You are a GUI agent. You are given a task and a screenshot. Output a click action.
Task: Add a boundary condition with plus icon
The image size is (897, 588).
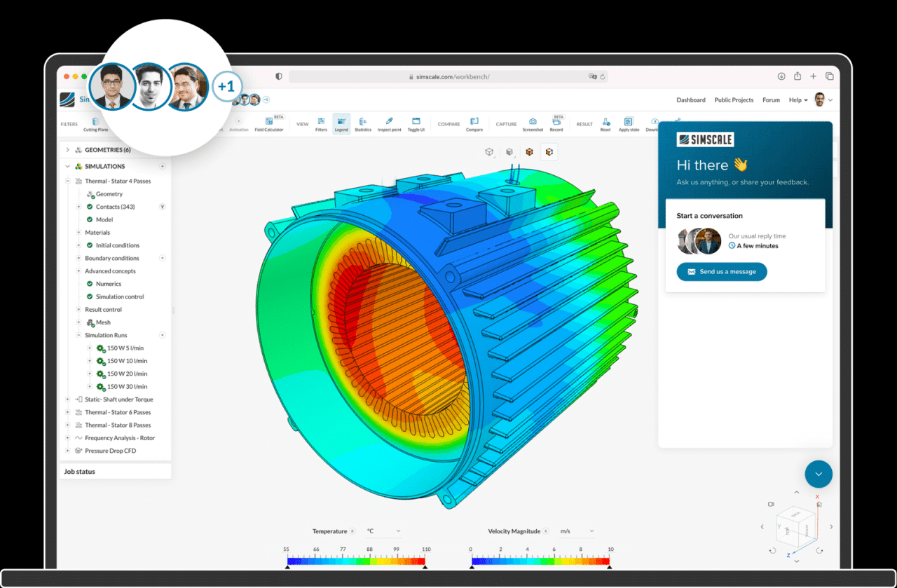coord(163,258)
